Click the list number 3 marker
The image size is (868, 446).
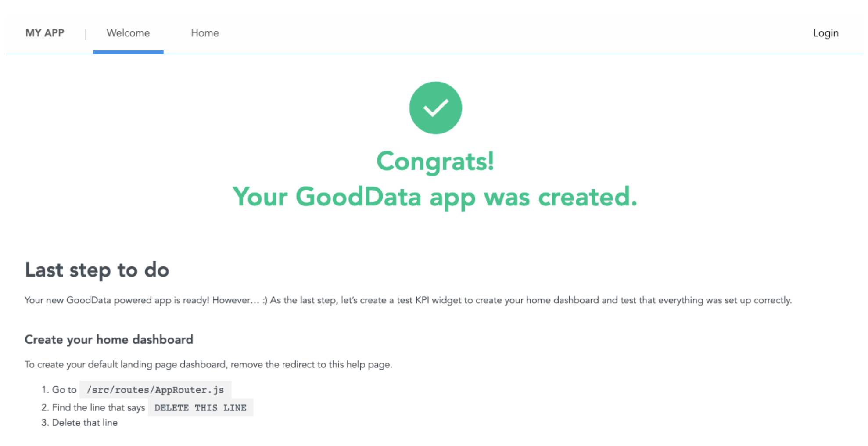click(45, 422)
